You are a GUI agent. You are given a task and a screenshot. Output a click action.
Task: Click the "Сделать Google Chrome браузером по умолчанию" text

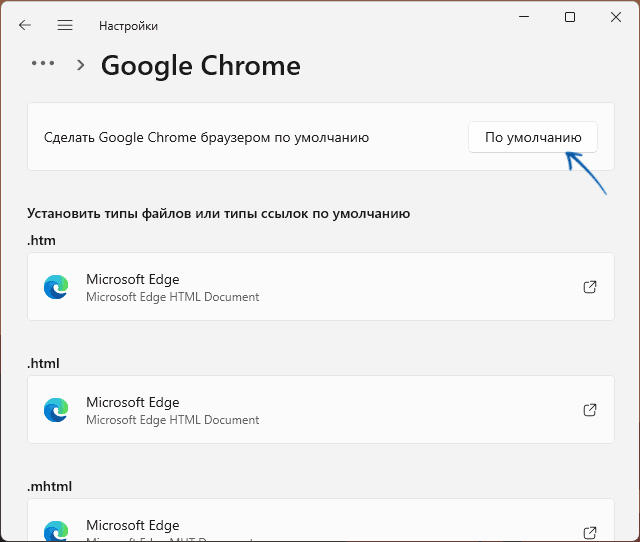[x=207, y=137]
